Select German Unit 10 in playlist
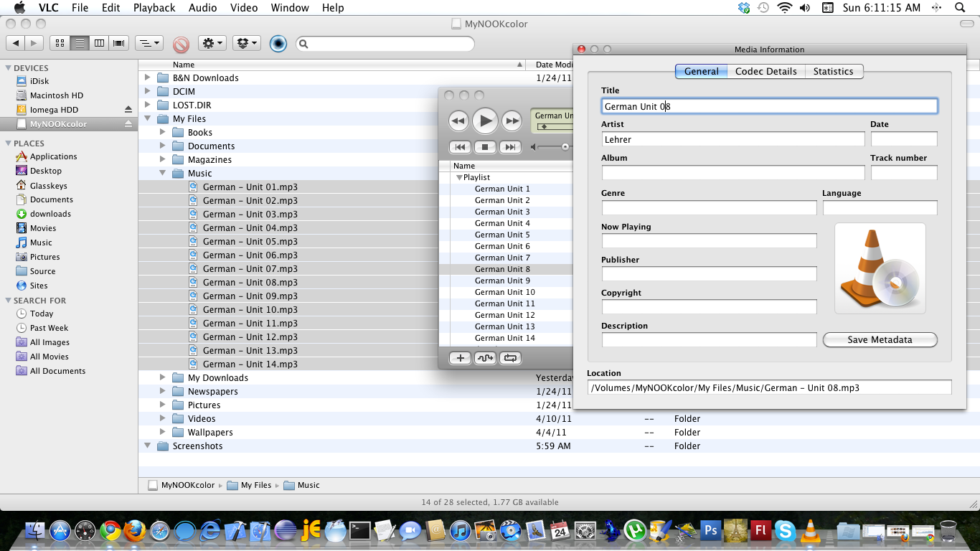Viewport: 980px width, 551px height. point(504,293)
